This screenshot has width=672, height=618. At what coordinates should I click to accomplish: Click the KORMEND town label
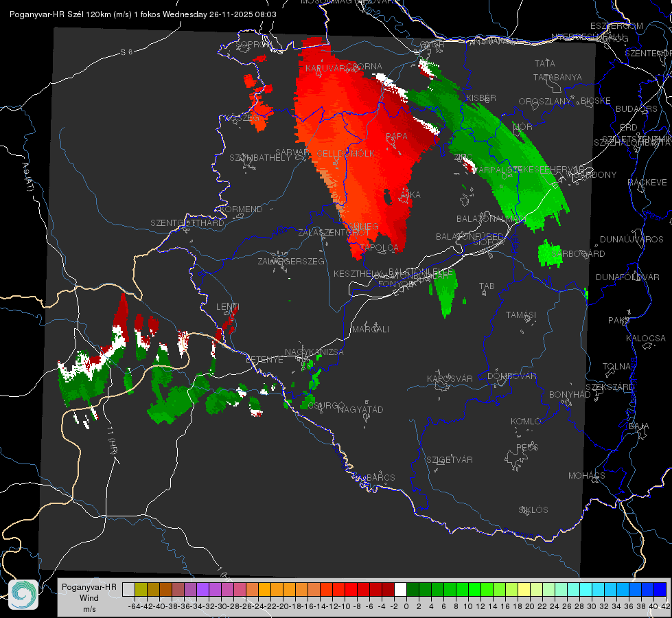tap(241, 209)
